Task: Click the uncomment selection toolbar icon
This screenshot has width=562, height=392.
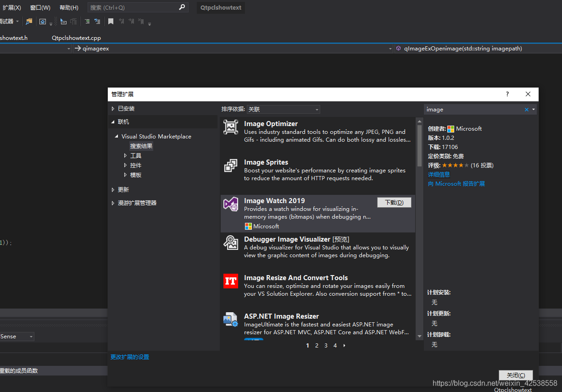Action: (x=97, y=22)
